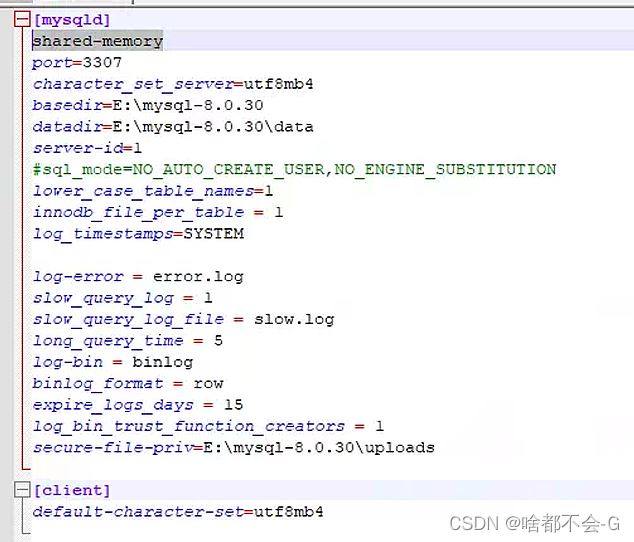
Task: Click the expire_logs_days = 15 line
Action: point(137,405)
